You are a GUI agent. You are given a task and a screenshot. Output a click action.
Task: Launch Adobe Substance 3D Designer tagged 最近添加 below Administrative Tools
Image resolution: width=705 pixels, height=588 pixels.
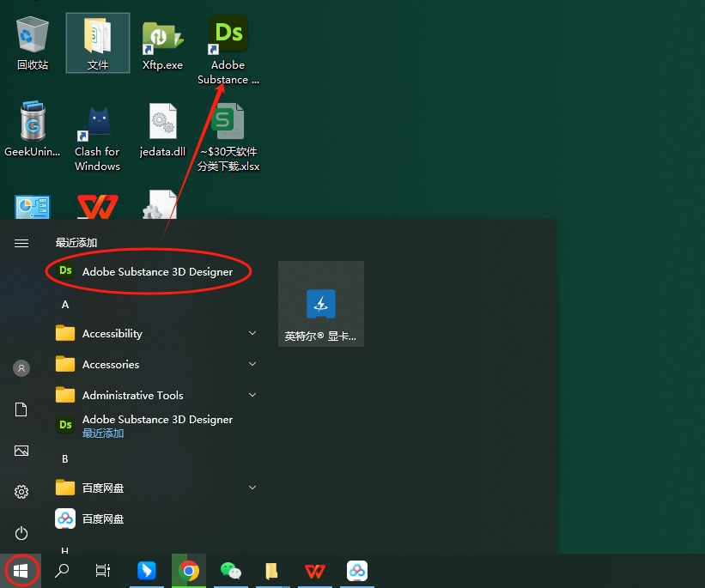[x=157, y=425]
